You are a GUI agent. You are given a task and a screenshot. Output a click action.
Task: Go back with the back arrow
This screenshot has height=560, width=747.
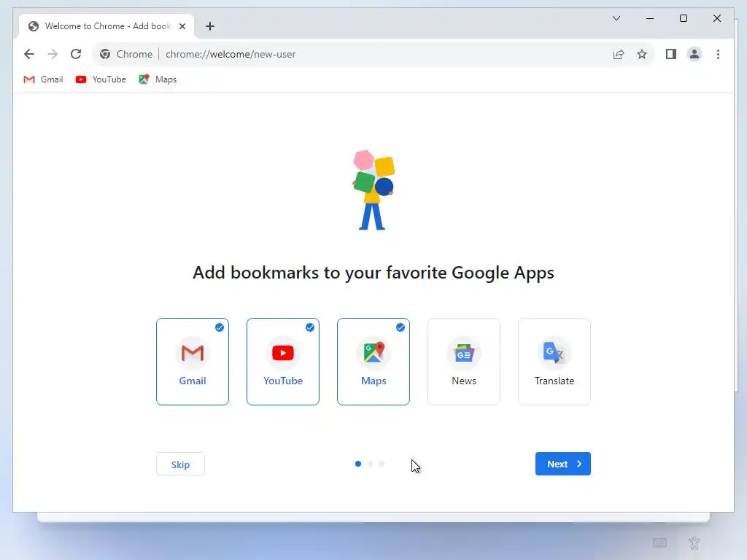[29, 54]
